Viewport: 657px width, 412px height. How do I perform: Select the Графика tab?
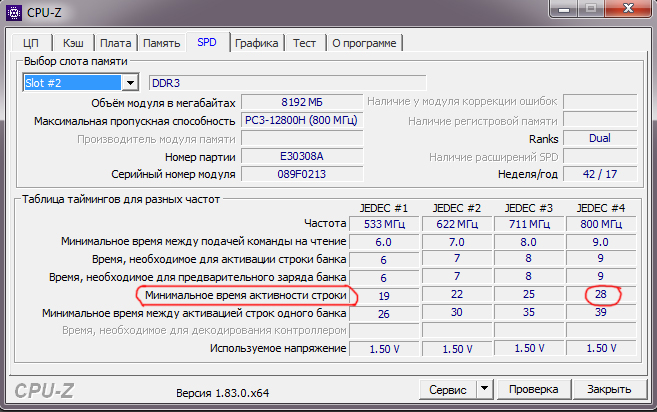(256, 43)
